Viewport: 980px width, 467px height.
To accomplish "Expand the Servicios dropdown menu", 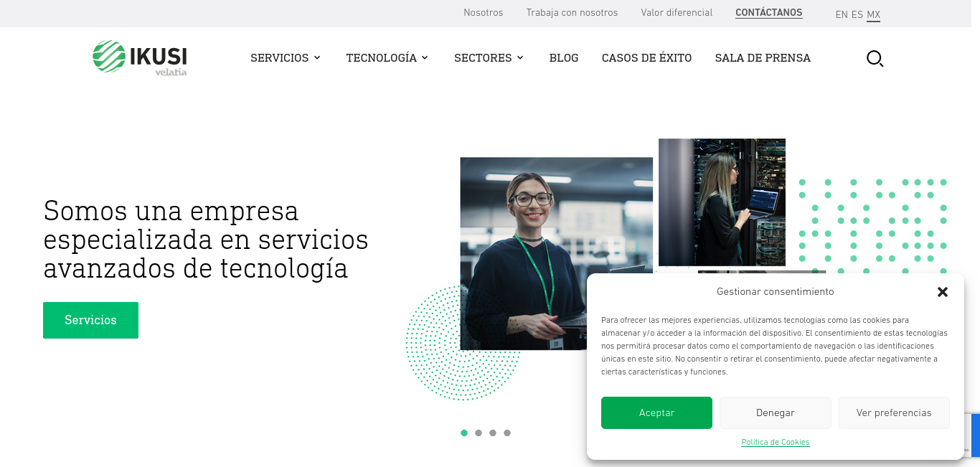I will click(x=286, y=58).
